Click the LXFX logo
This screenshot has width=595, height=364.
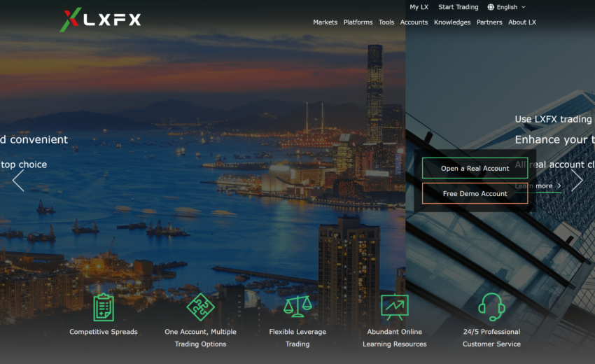coord(100,20)
